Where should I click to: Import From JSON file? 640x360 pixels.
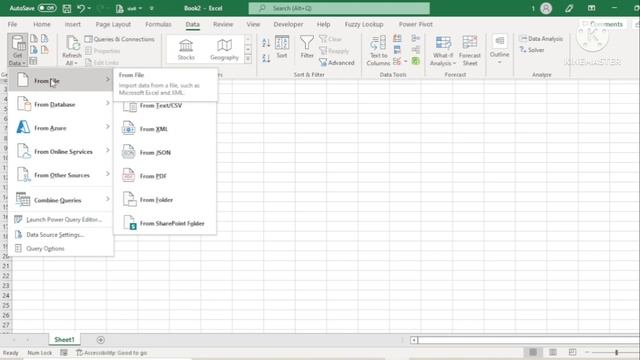click(165, 153)
